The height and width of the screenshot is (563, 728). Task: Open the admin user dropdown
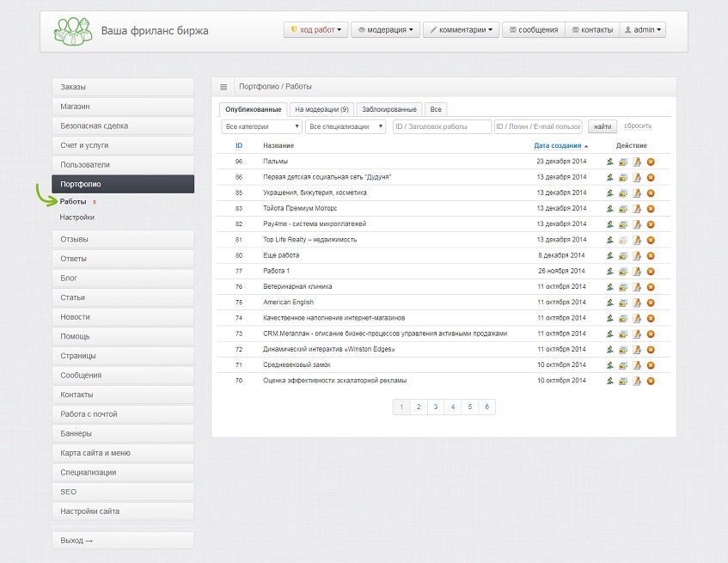pos(643,30)
